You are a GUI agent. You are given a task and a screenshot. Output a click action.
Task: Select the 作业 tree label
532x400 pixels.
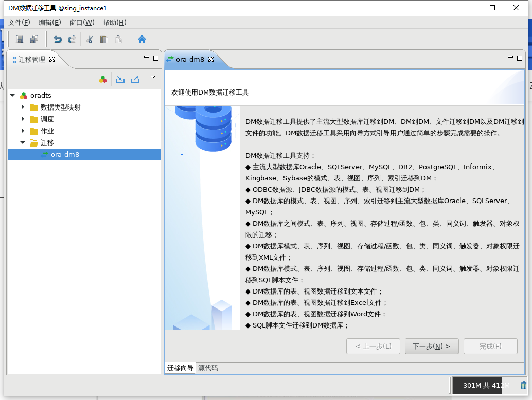coord(47,131)
